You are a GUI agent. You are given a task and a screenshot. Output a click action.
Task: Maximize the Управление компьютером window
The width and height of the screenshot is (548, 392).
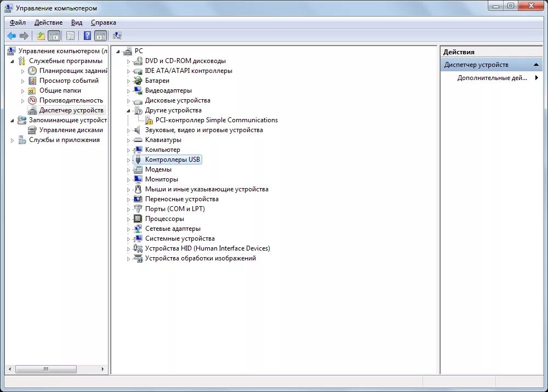click(511, 5)
